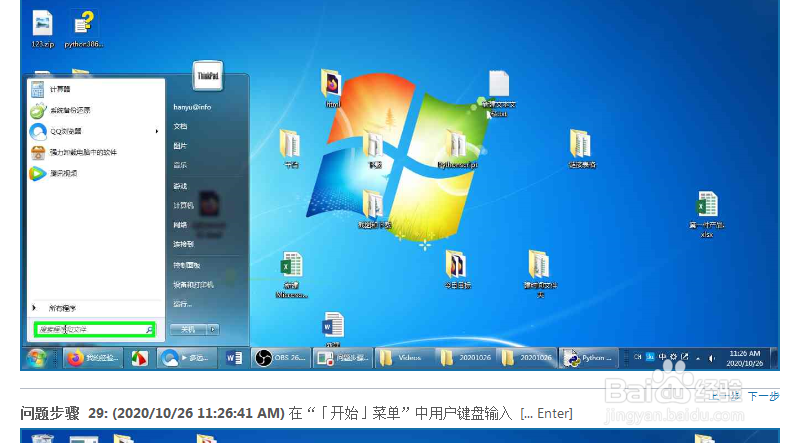Screen dimensions: 788x443
Task: Click the volume speaker tray icon
Action: point(712,359)
